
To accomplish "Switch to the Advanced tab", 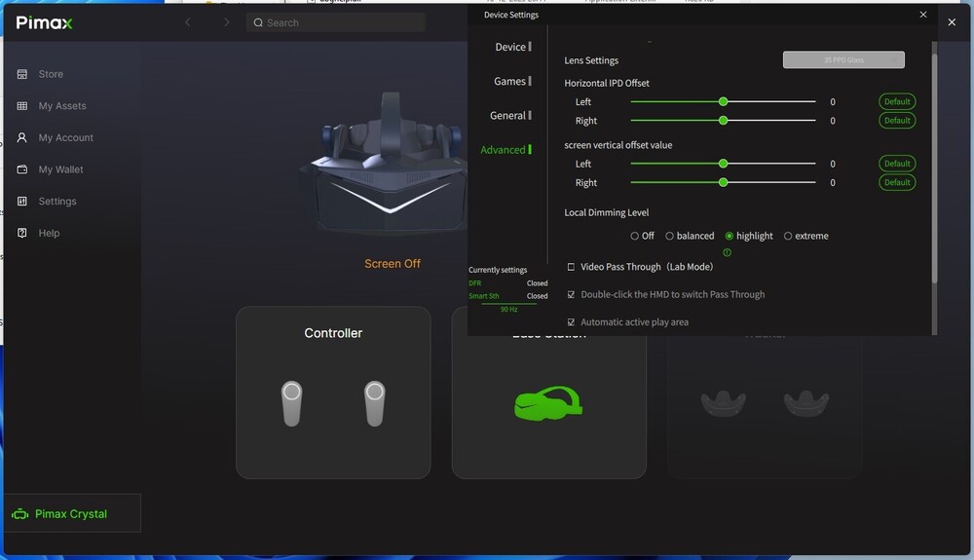I will [506, 150].
